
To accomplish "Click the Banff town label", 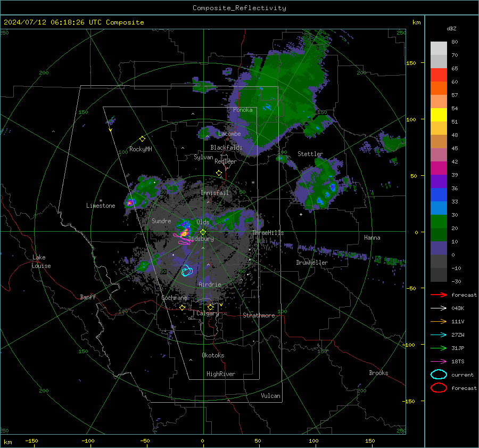I will [x=88, y=297].
